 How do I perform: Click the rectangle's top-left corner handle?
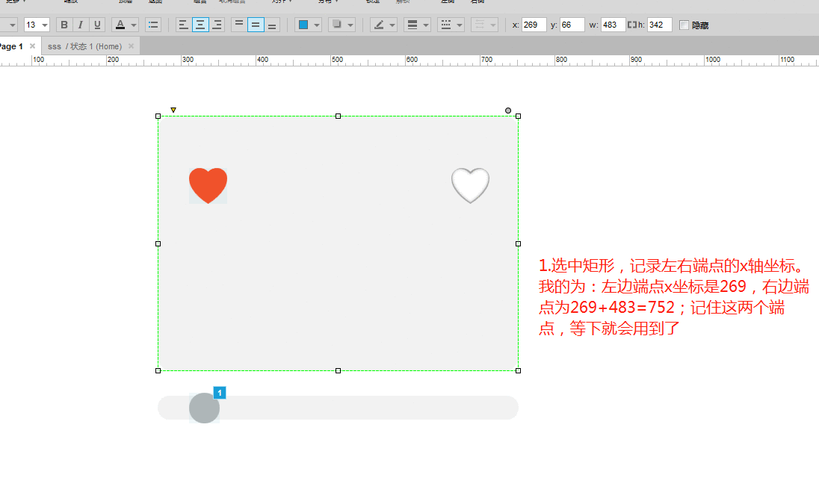[x=158, y=116]
